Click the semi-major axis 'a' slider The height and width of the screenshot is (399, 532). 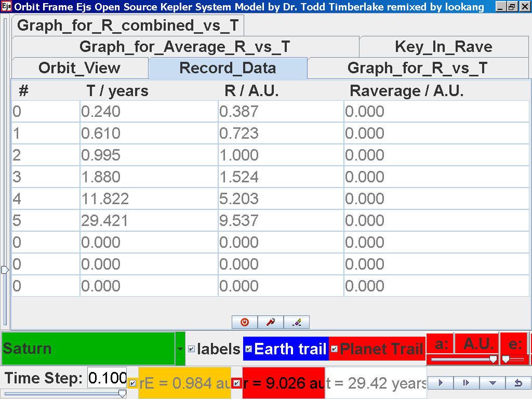coord(461,359)
